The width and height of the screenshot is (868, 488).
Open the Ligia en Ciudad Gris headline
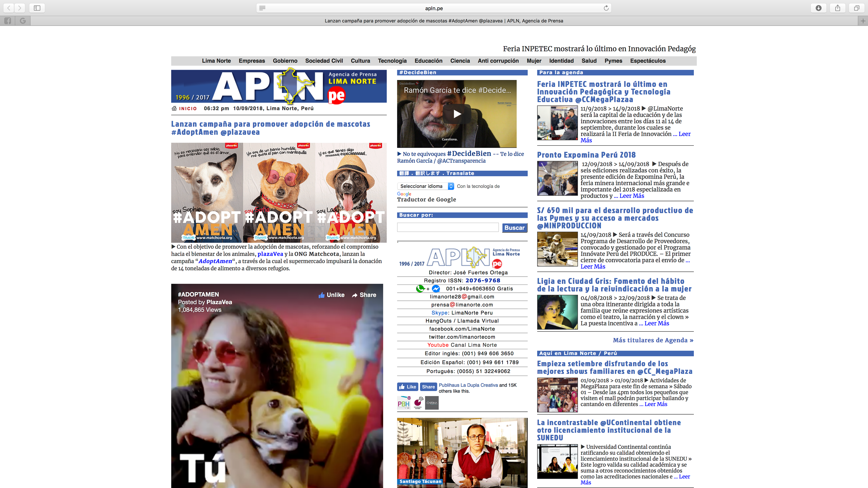pyautogui.click(x=614, y=285)
